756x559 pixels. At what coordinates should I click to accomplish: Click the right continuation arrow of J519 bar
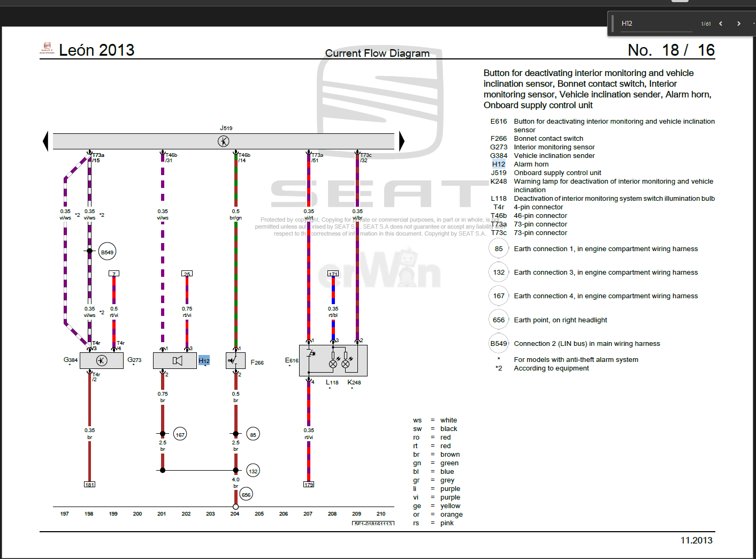[401, 141]
